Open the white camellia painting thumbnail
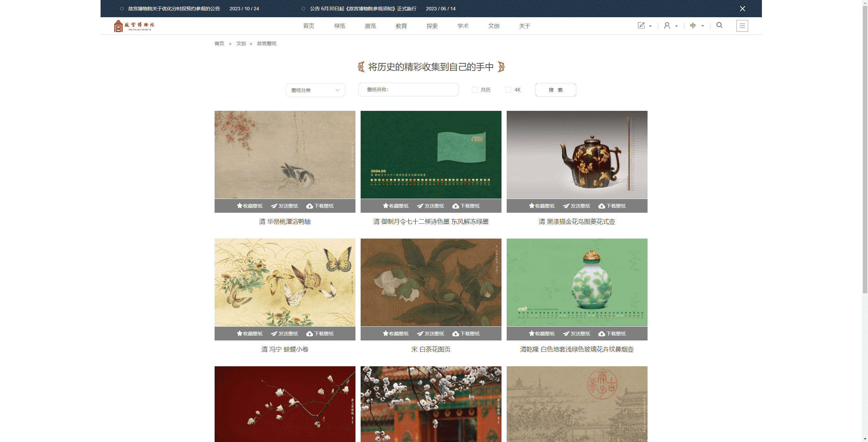The height and width of the screenshot is (442, 868). (431, 282)
